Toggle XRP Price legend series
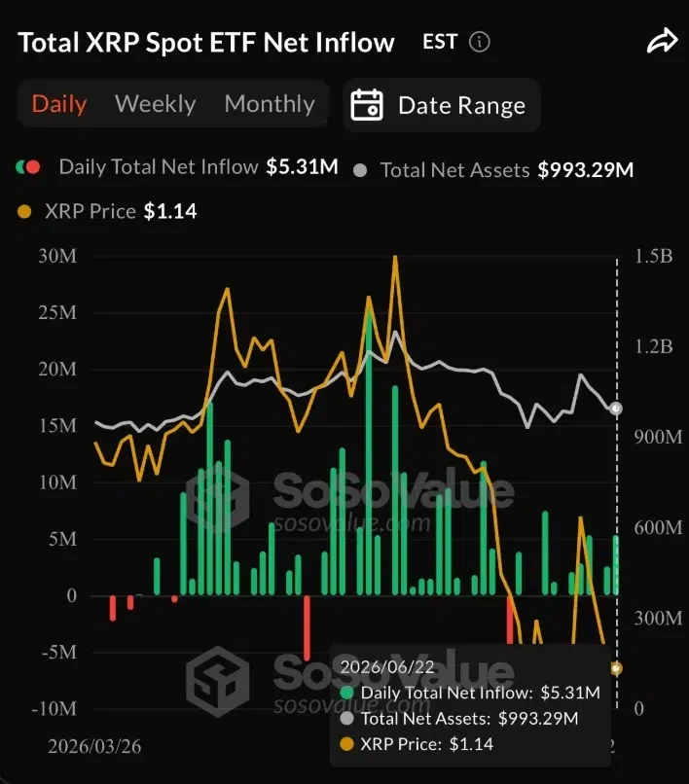The height and width of the screenshot is (784, 689). tap(107, 211)
